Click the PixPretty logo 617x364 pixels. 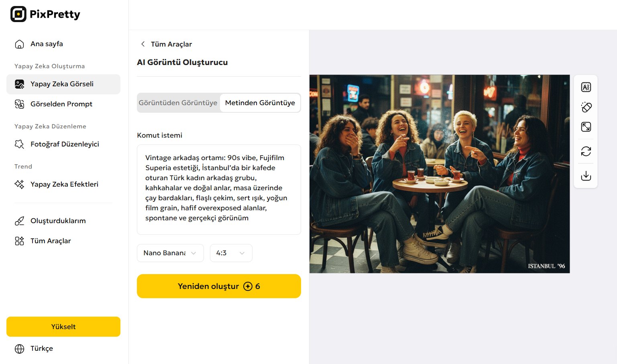45,14
